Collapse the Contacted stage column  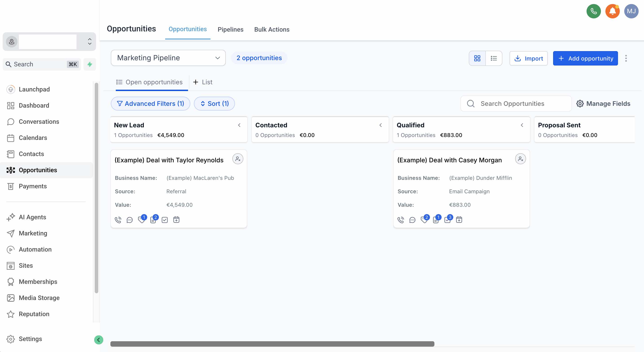point(381,125)
